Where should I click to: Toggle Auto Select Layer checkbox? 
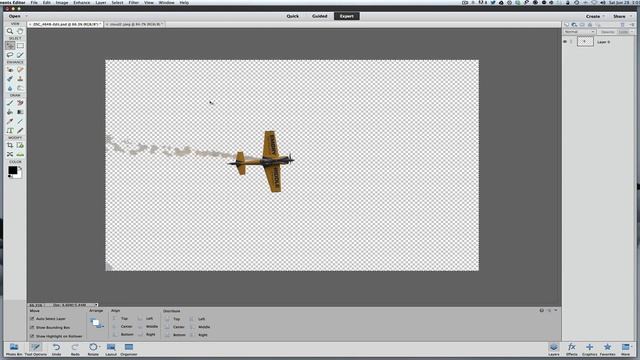tap(32, 319)
